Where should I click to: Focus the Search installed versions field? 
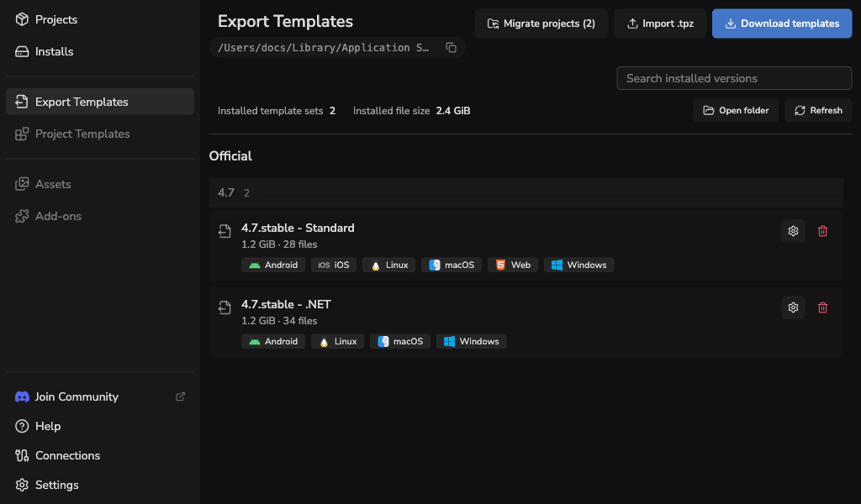(734, 78)
